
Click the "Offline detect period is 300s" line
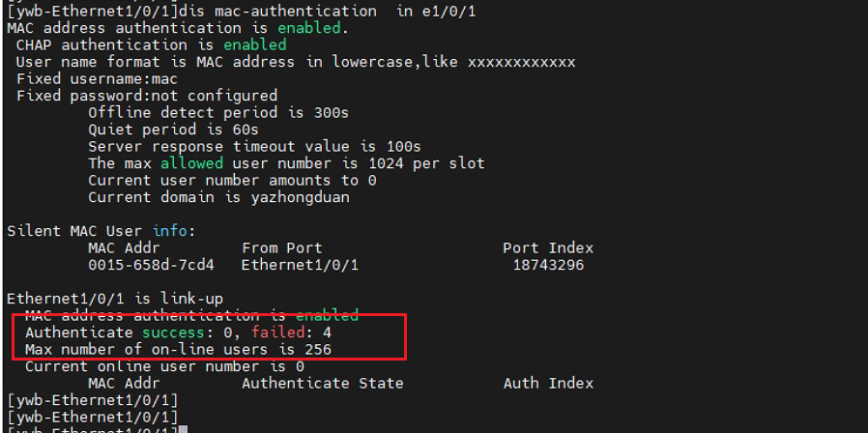click(x=217, y=112)
